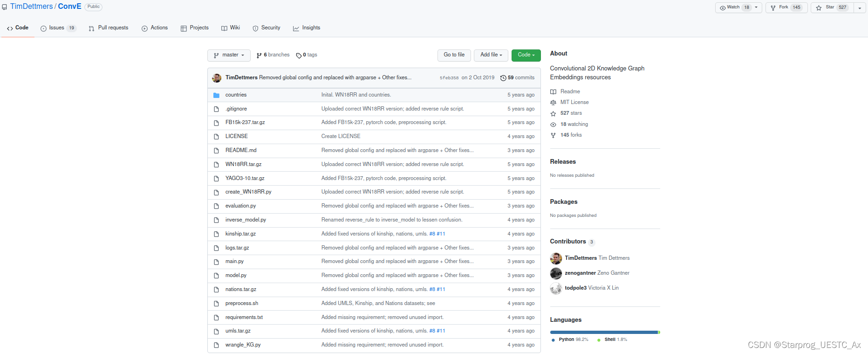This screenshot has height=354, width=868.
Task: Click the eye icon beside 18 watching
Action: click(x=553, y=125)
